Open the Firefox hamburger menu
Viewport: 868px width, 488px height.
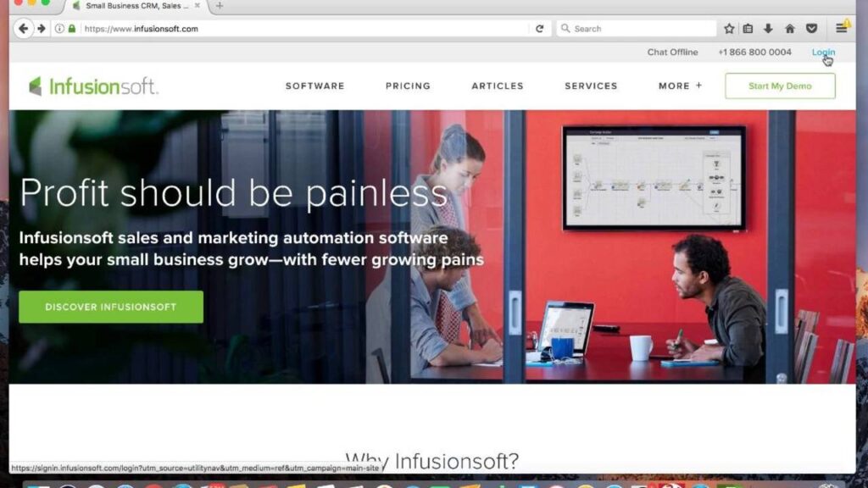[842, 29]
